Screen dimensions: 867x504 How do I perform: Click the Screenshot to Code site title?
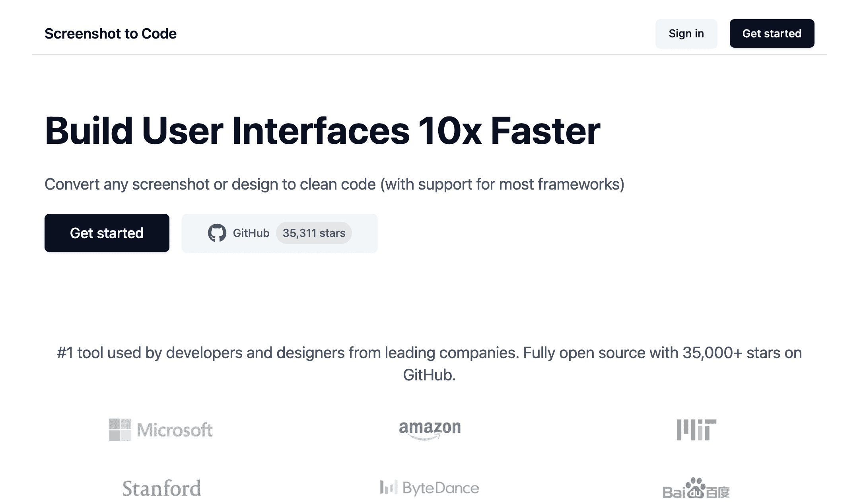click(111, 34)
